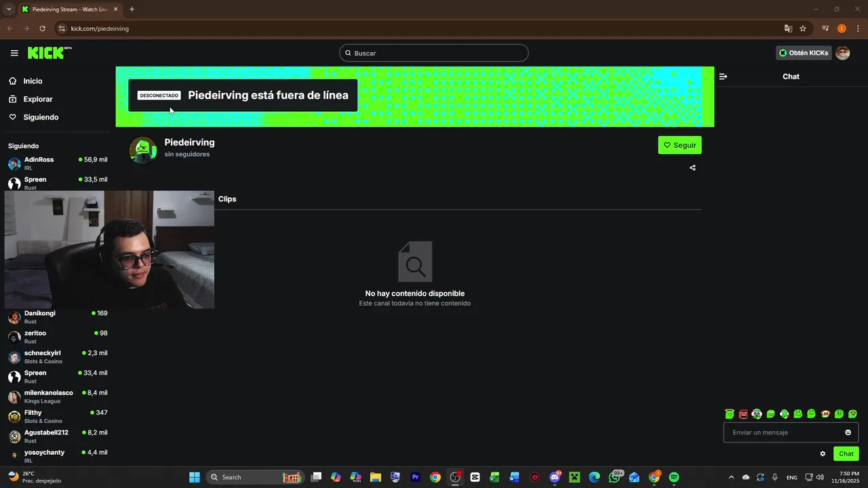Open Discord from taskbar
The width and height of the screenshot is (868, 488).
point(555,477)
